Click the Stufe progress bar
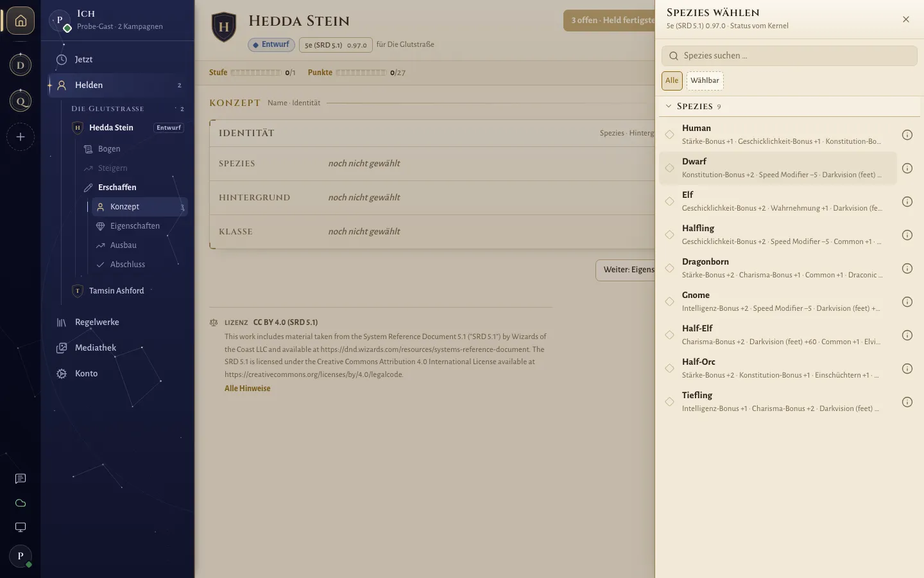The image size is (924, 578). point(256,73)
